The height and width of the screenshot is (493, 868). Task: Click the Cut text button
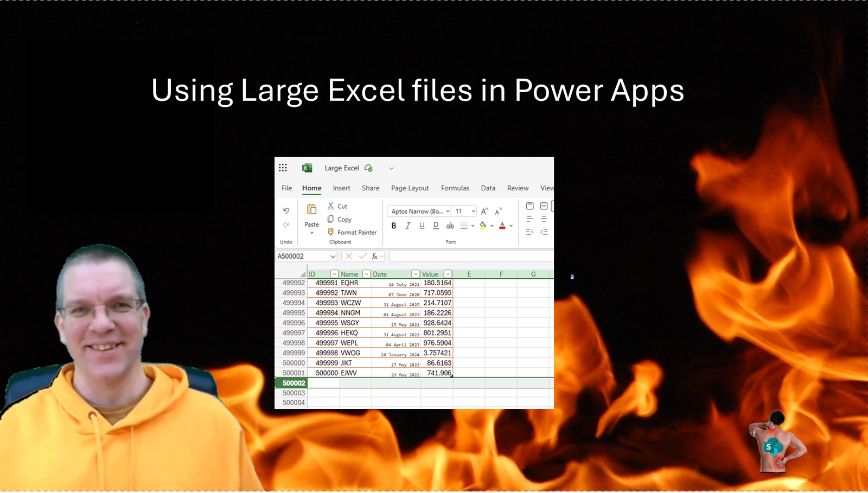342,207
